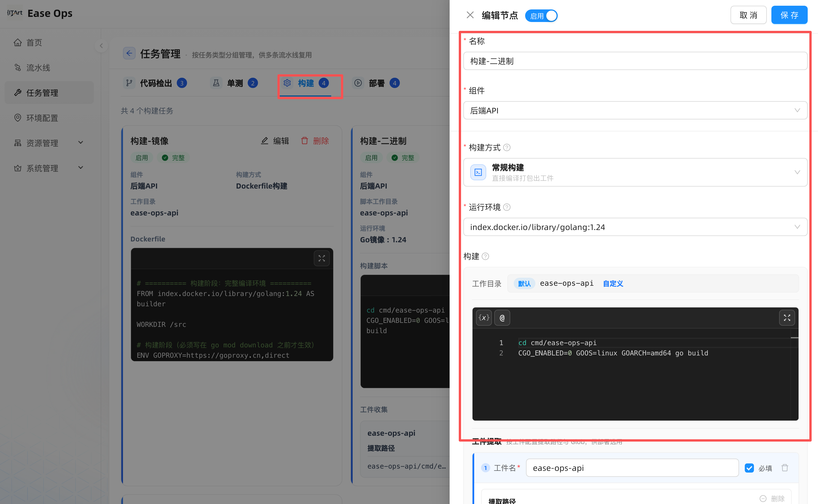The image size is (818, 504).
Task: Click the 保存 button
Action: coord(789,15)
